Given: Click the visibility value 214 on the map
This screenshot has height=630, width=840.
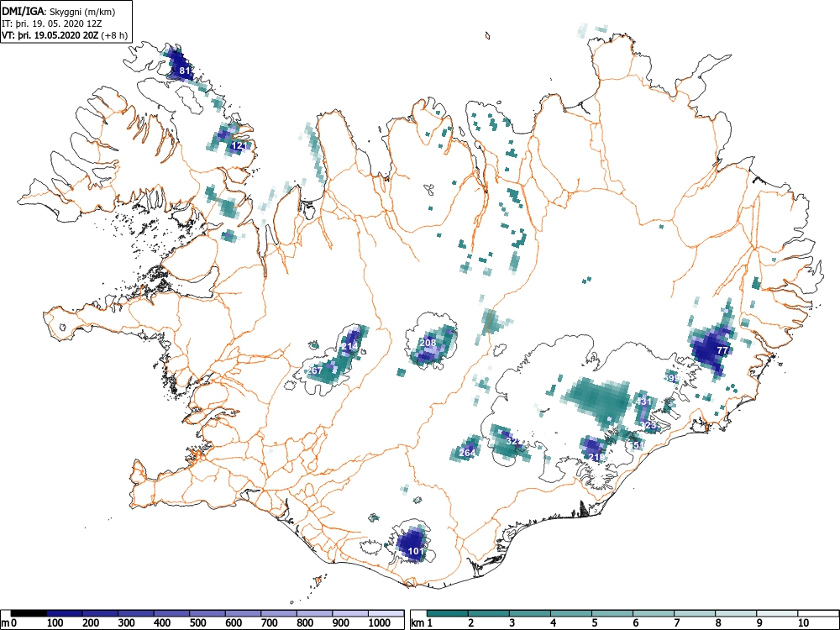Looking at the screenshot, I should [349, 346].
